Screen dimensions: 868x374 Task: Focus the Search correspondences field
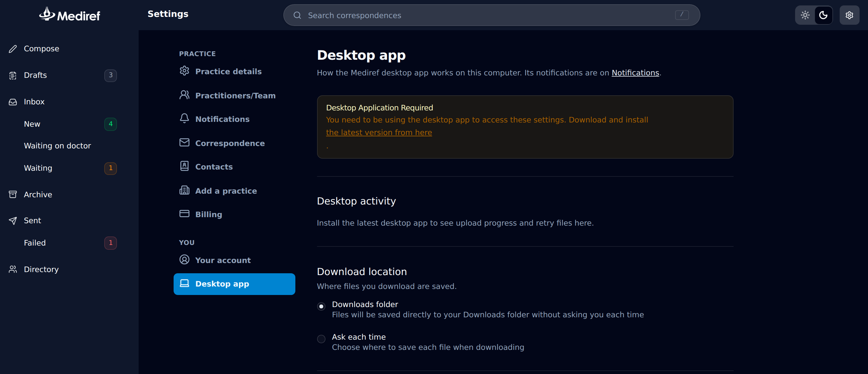[x=491, y=15]
